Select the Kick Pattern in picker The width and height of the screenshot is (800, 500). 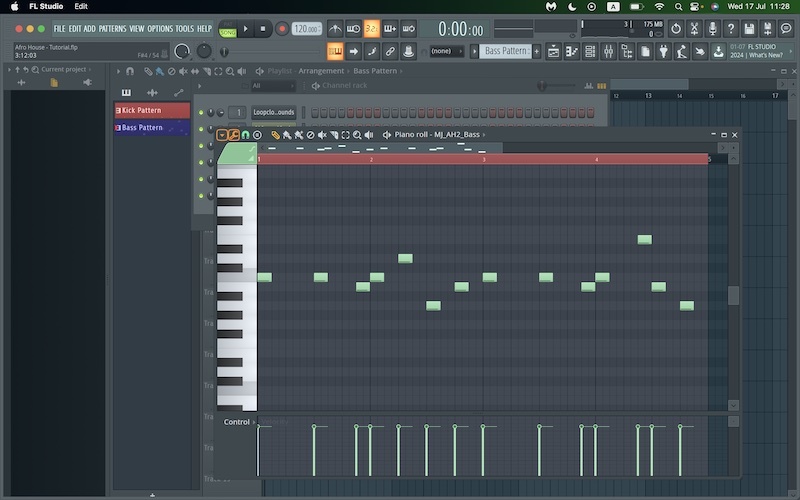click(152, 110)
